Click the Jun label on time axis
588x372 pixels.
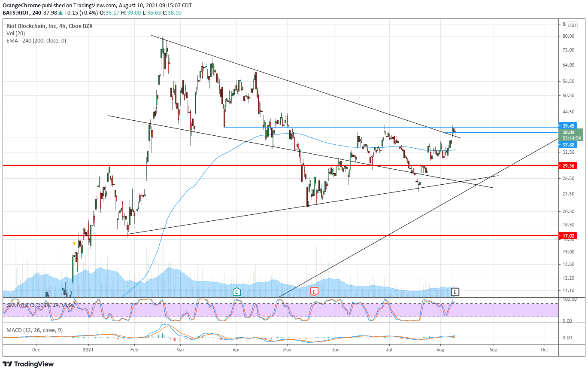(336, 351)
